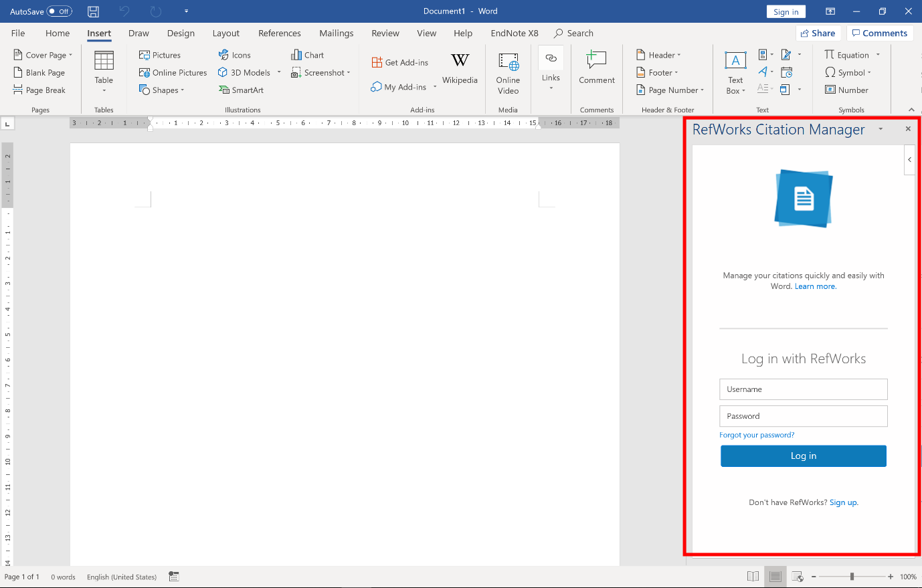The image size is (922, 588).
Task: Collapse the ribbon
Action: [x=911, y=110]
